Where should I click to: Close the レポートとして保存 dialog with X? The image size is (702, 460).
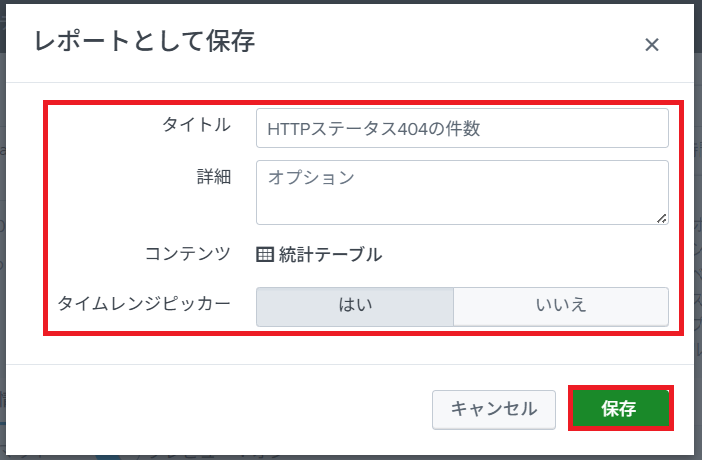click(x=652, y=44)
